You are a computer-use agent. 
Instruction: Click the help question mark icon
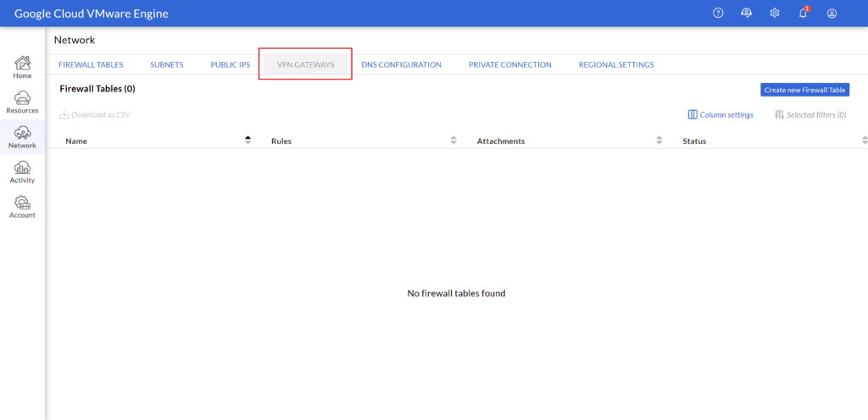click(x=718, y=14)
